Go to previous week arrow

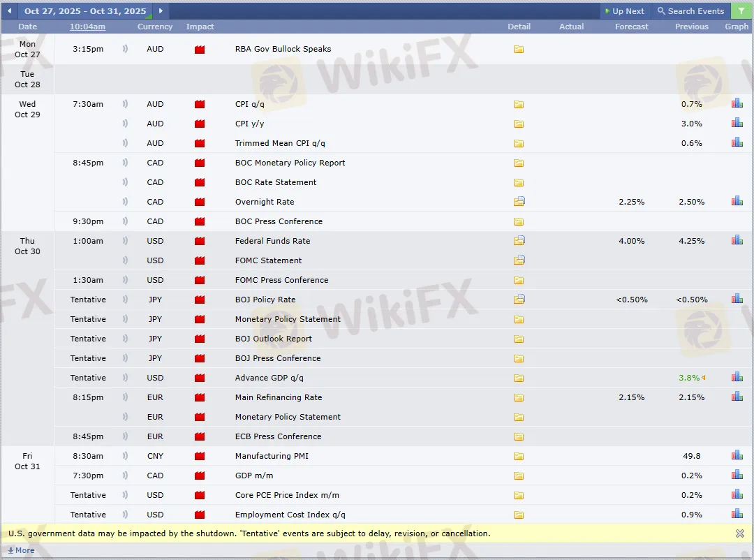coord(9,11)
